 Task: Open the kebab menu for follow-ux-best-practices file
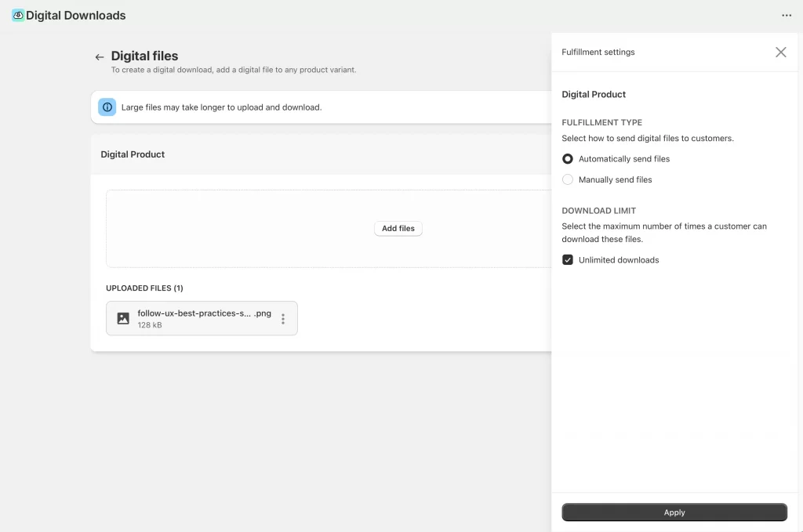pyautogui.click(x=283, y=318)
